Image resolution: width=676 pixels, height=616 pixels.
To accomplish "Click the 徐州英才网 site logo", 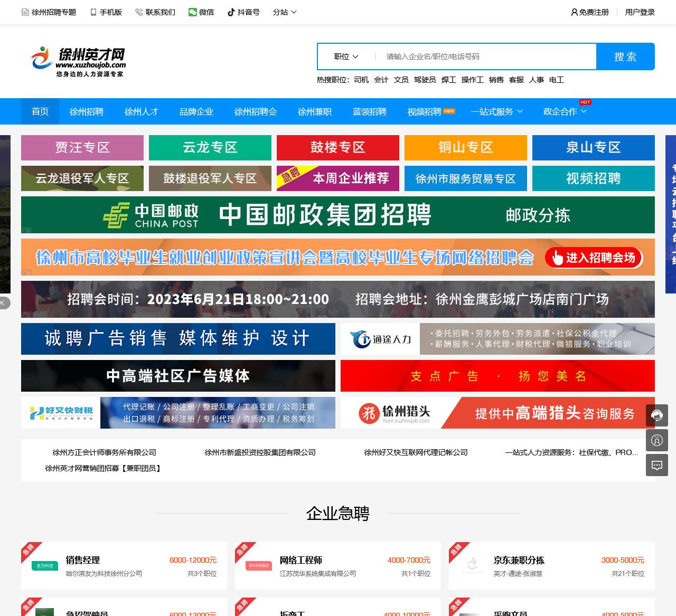I will (78, 62).
